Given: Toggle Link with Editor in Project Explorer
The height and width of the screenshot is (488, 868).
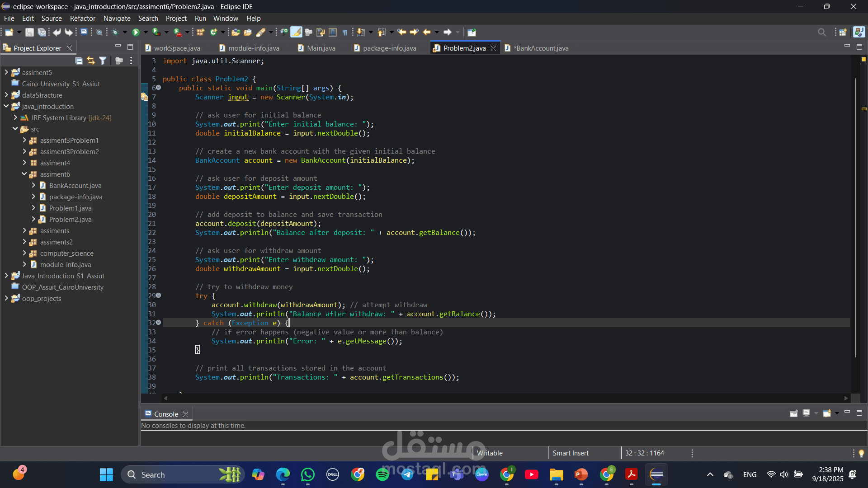Looking at the screenshot, I should pyautogui.click(x=91, y=61).
